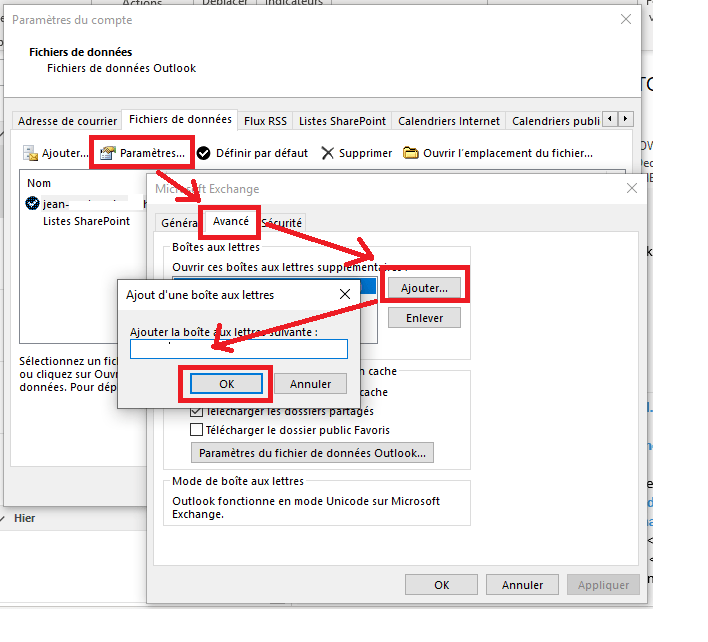Select Listes SharePoint in the data file list
Image resolution: width=708 pixels, height=642 pixels.
[x=86, y=221]
